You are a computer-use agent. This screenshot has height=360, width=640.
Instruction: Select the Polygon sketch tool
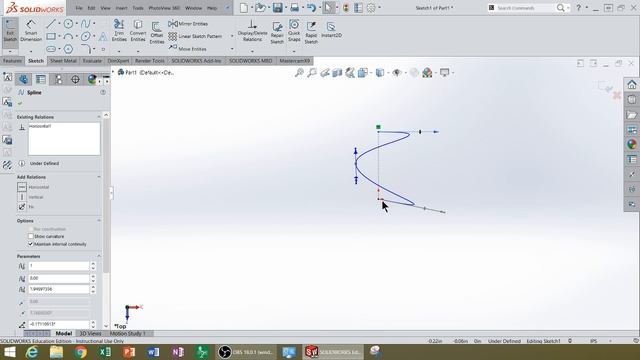tap(68, 49)
